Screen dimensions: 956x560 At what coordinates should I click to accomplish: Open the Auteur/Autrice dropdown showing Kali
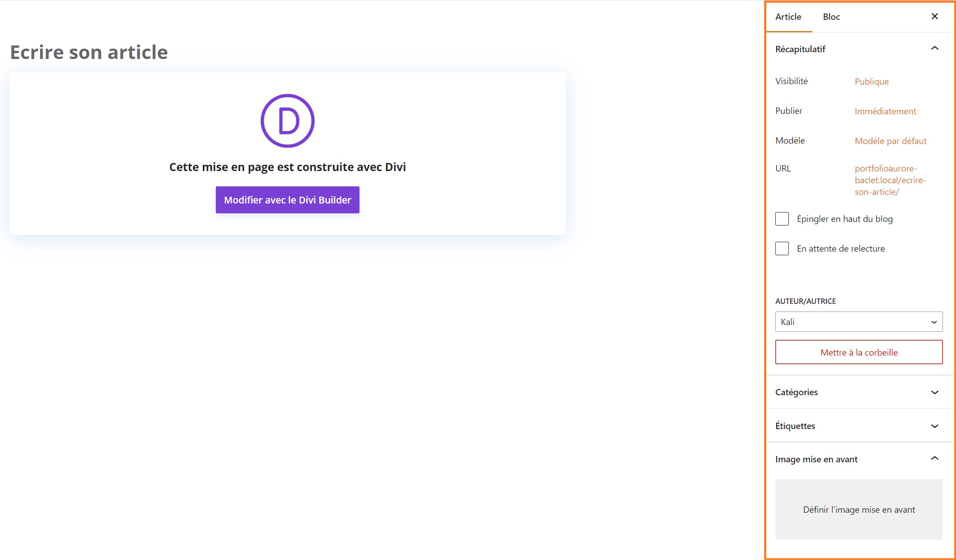point(859,322)
